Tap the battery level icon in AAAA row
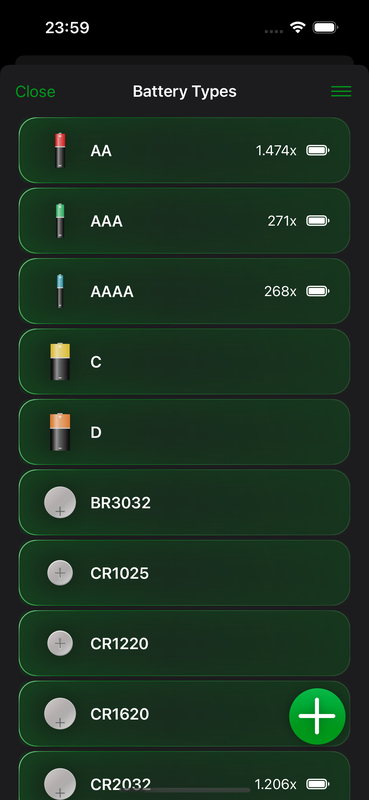Image resolution: width=369 pixels, height=800 pixels. [318, 291]
